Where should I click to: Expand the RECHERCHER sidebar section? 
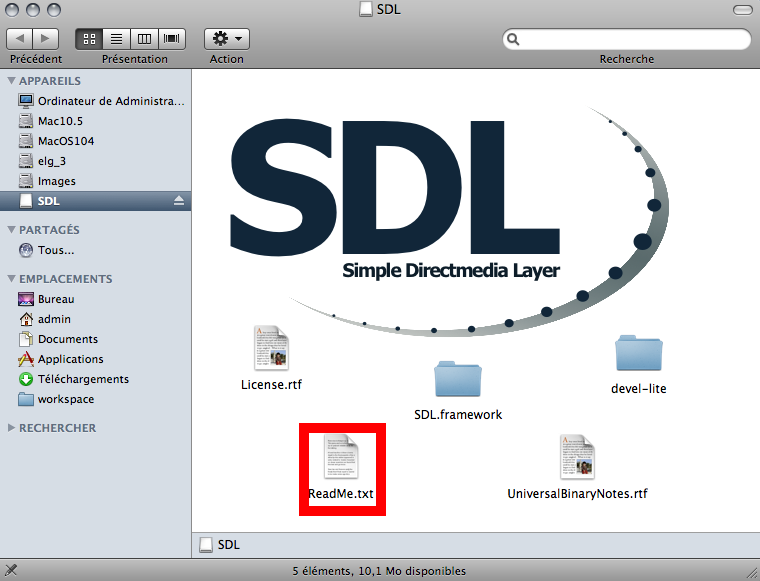(x=11, y=428)
